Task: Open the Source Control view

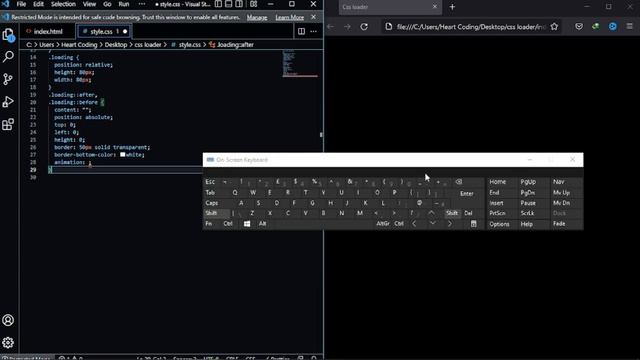Action: pyautogui.click(x=8, y=79)
